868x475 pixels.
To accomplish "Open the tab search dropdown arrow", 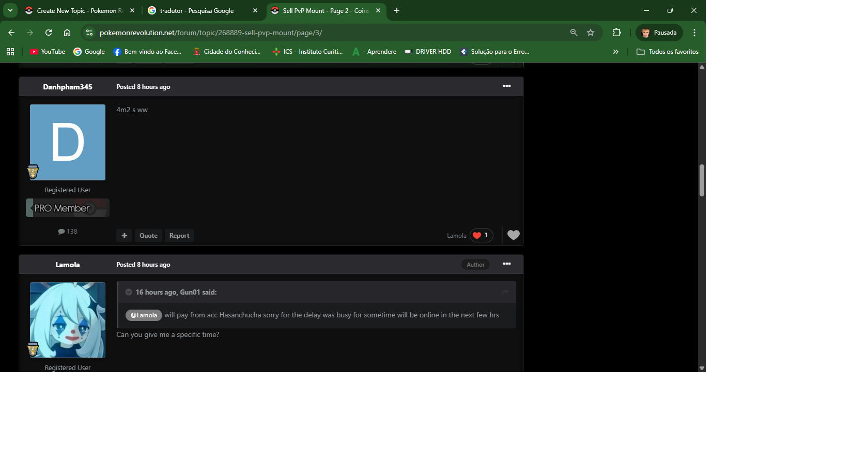I will point(10,10).
